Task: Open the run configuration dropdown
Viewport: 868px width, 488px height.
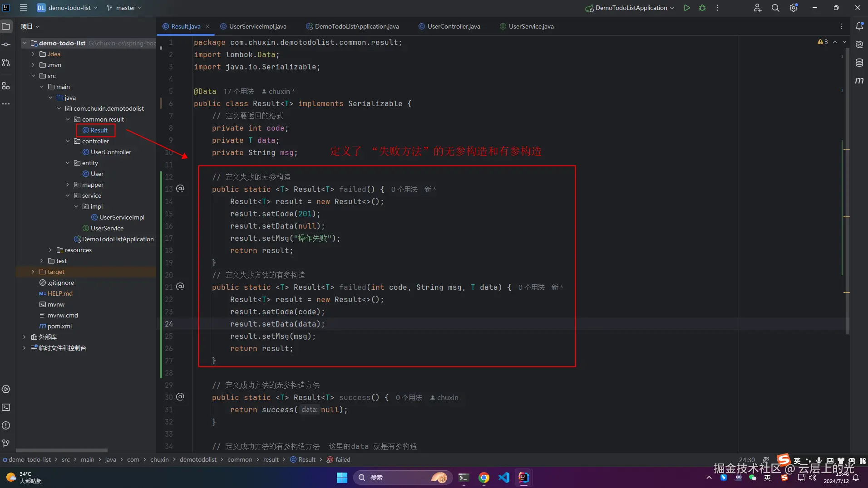Action: coord(630,8)
